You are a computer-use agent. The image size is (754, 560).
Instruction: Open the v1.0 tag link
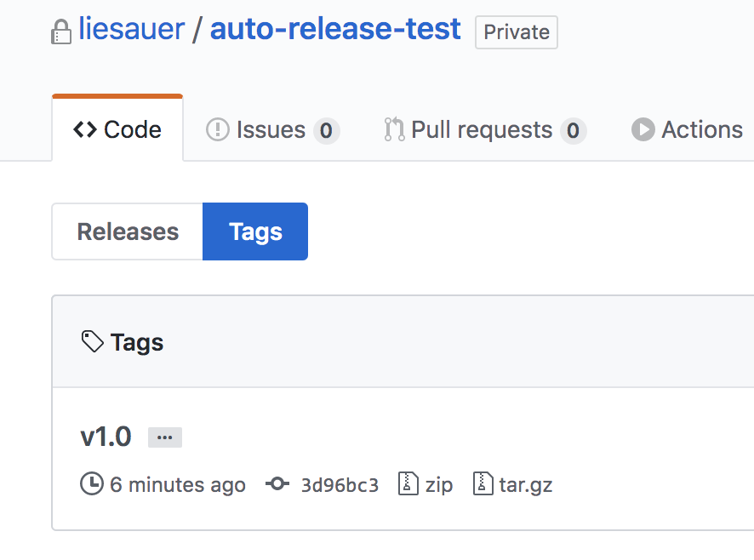tap(106, 437)
